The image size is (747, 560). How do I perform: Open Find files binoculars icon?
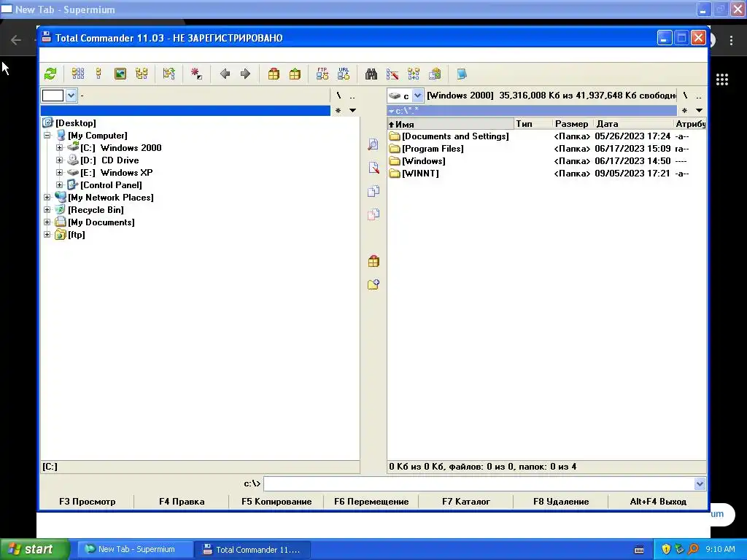(x=371, y=74)
